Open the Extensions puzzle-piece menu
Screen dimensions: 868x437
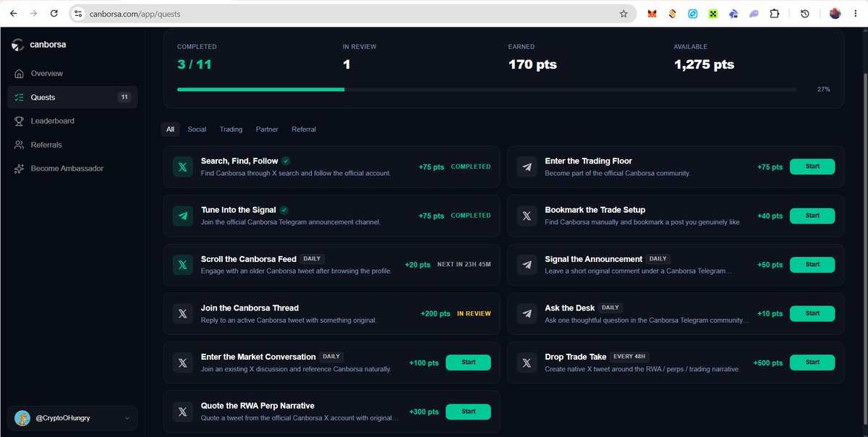tap(775, 14)
